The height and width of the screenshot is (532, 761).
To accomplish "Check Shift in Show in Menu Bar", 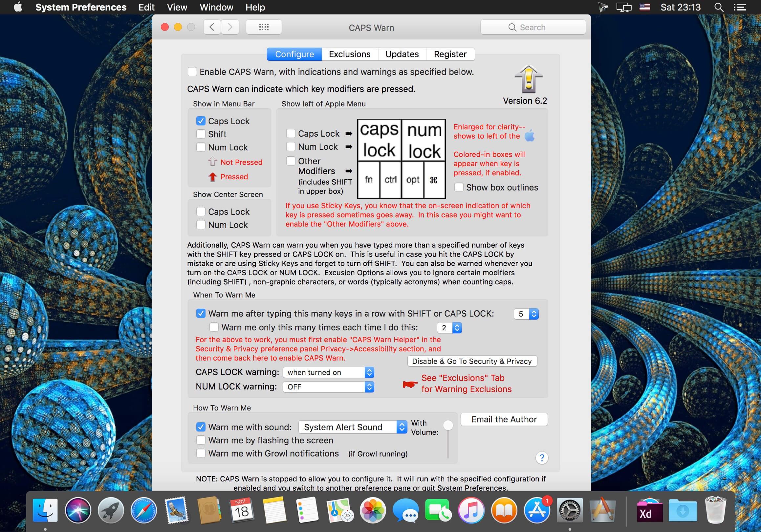I will click(201, 134).
